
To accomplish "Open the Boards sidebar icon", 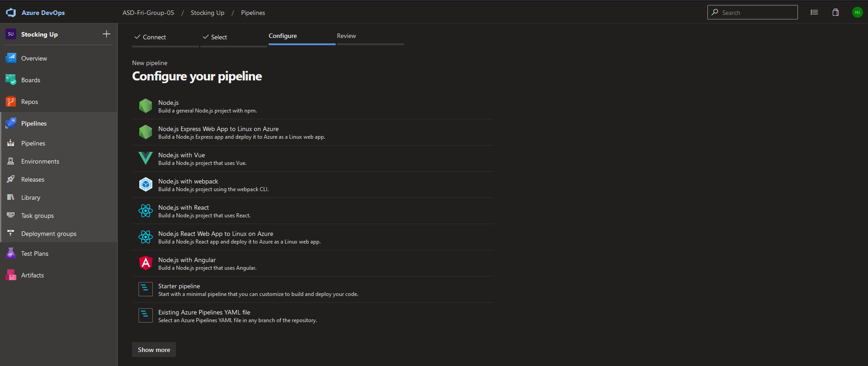I will (11, 80).
